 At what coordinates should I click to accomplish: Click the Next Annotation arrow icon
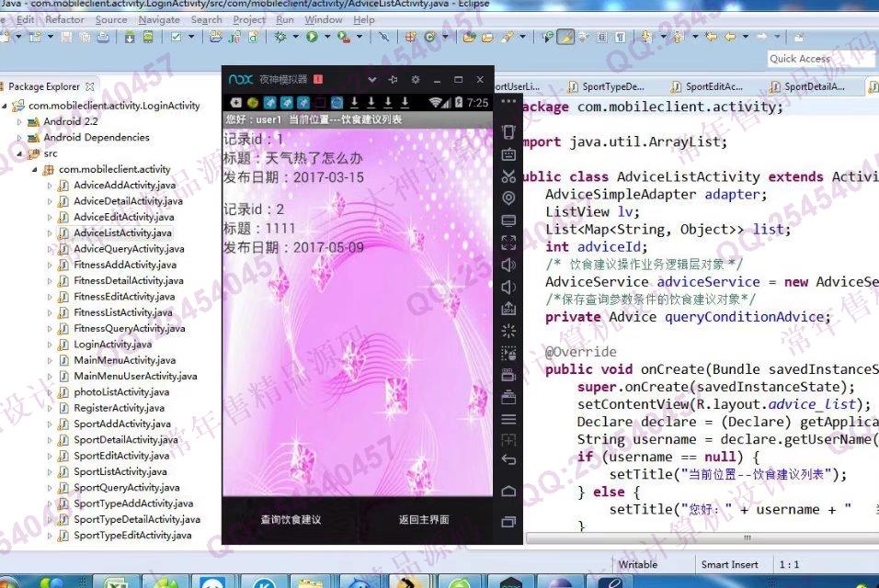(x=645, y=37)
